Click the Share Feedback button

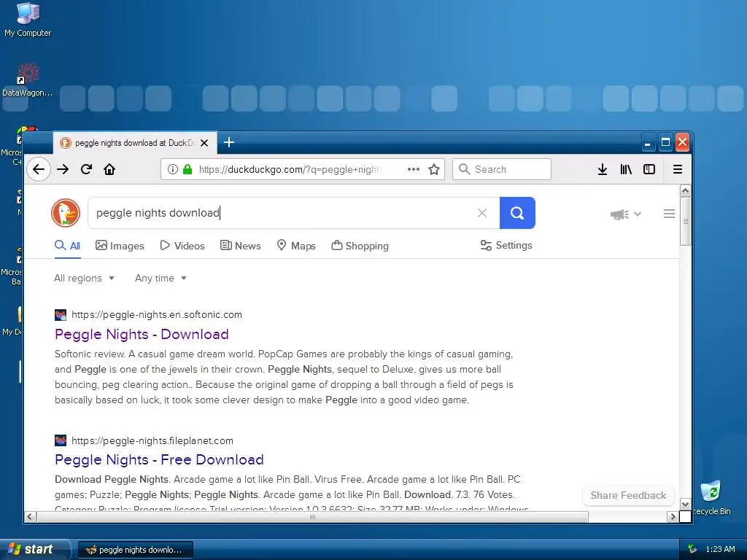click(628, 495)
